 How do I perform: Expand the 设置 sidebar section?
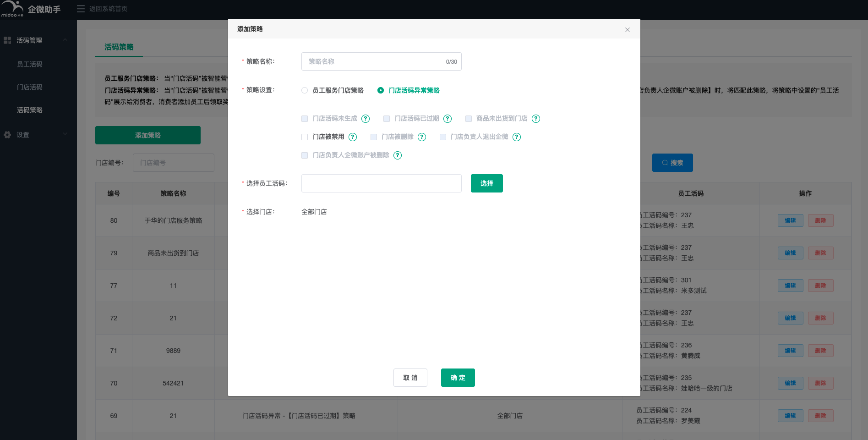pyautogui.click(x=65, y=134)
